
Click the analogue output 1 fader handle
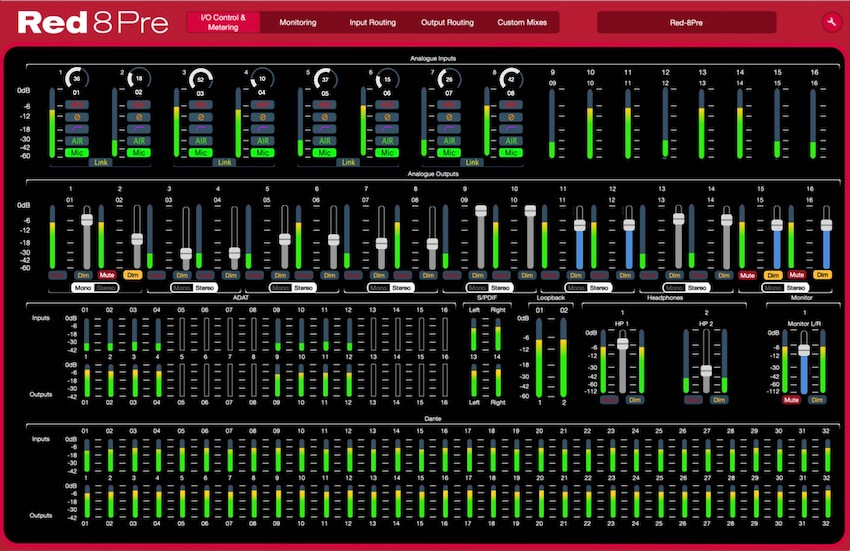click(87, 220)
